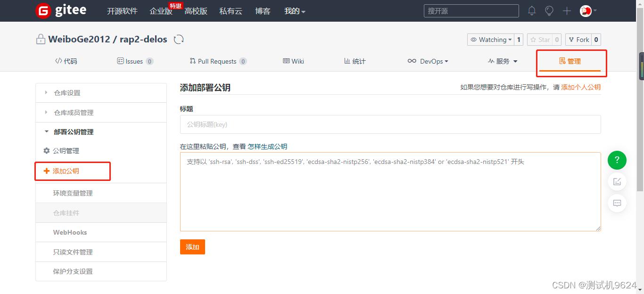Open the DevOps dropdown tab
Viewport: 644px width, 294px height.
tap(428, 61)
